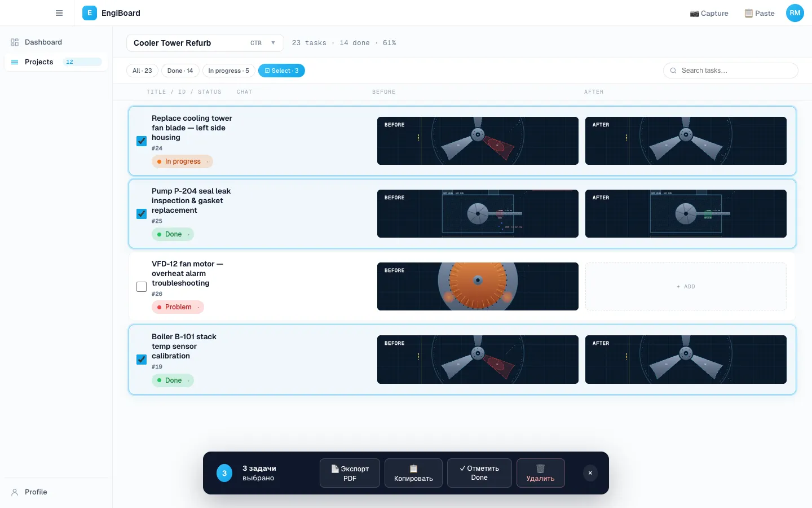
Task: Open the Problem status dropdown on task #26
Action: point(178,307)
